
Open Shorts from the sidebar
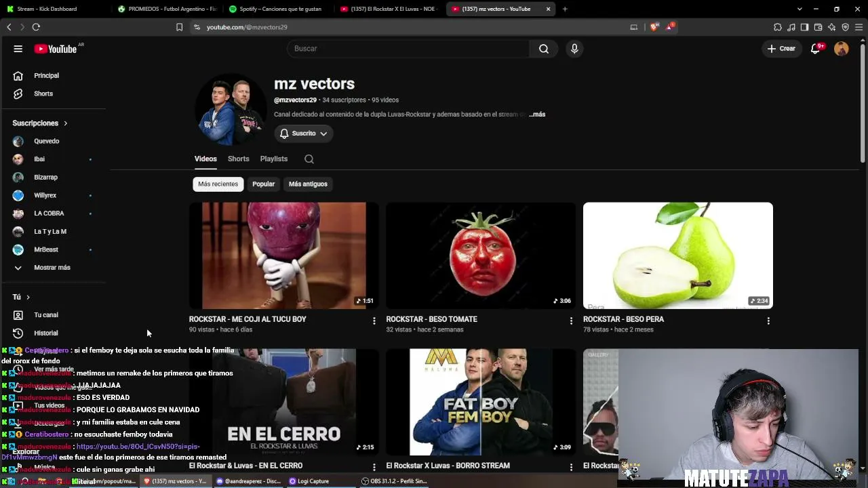coord(43,94)
